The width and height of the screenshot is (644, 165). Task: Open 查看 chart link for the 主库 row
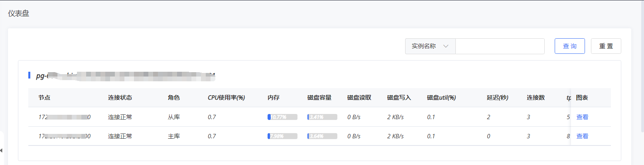[582, 136]
